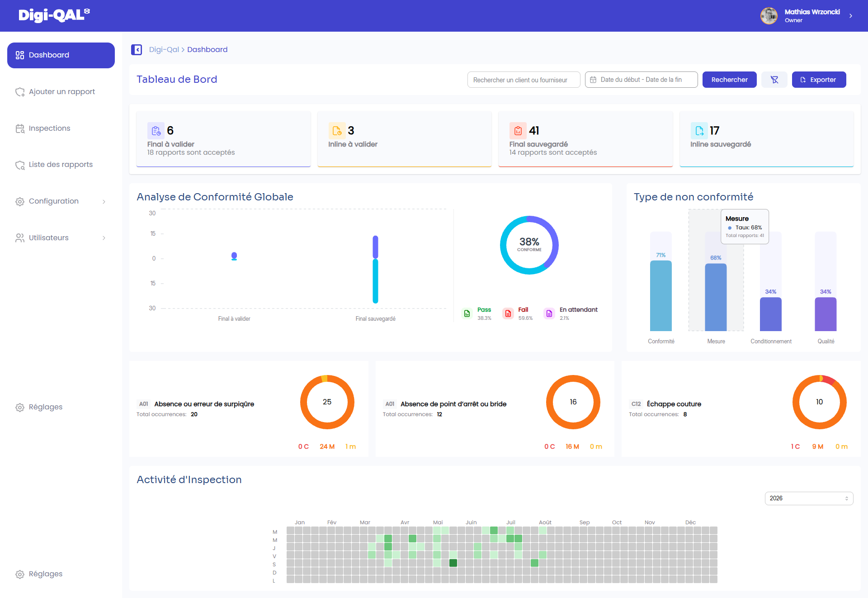The image size is (868, 598).
Task: Click 14 rapports sont acceptés text
Action: (x=553, y=152)
